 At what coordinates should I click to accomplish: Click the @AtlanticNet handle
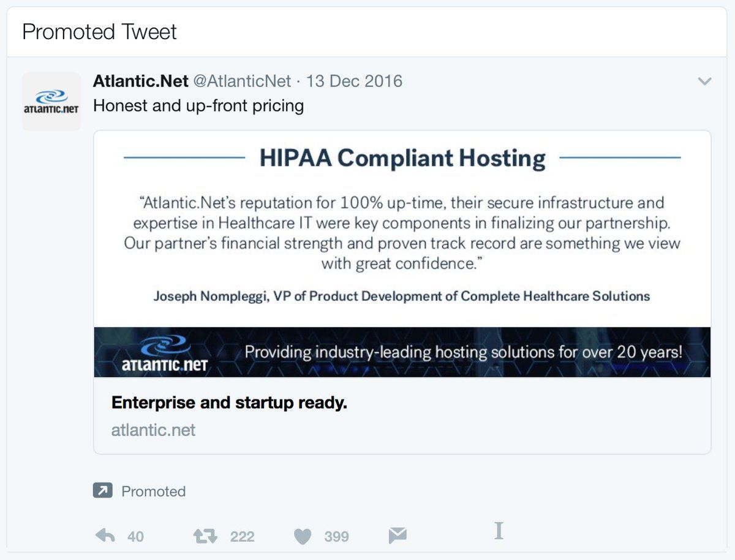click(243, 81)
